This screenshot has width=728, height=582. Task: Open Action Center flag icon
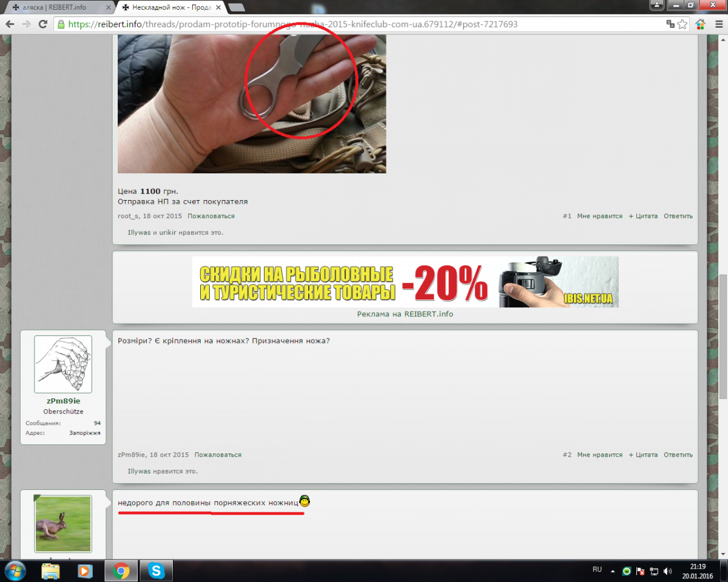point(641,571)
